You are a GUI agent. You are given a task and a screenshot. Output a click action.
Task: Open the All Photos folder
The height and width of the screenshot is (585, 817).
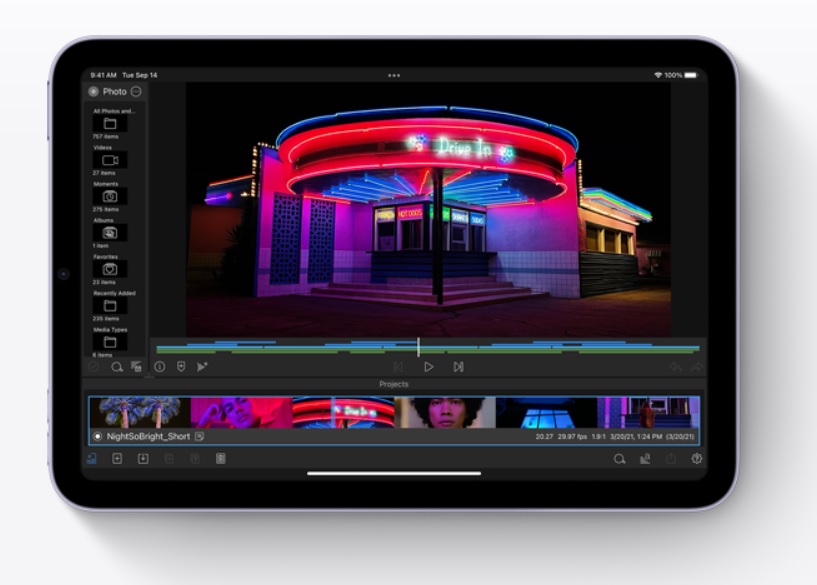110,123
